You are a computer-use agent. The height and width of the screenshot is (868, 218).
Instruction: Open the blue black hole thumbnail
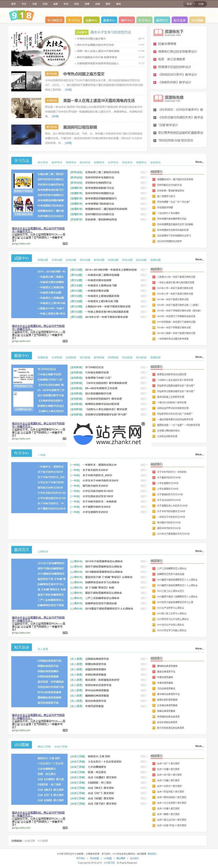tap(26, 134)
